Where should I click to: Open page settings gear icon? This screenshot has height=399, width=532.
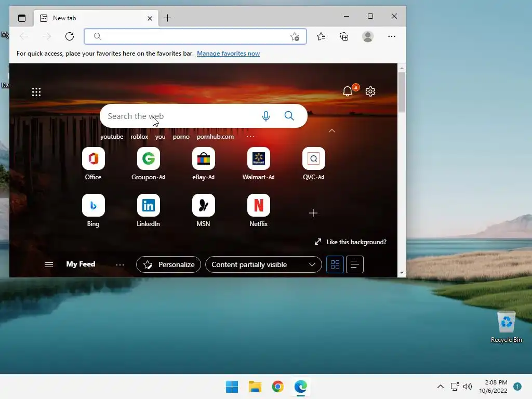[370, 91]
